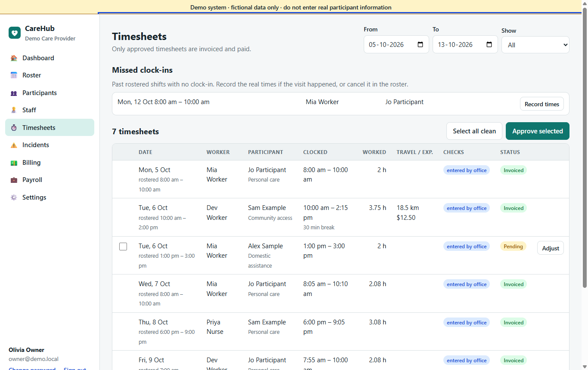This screenshot has width=588, height=370.
Task: Click Priya Nurse worker cell
Action: 215,327
